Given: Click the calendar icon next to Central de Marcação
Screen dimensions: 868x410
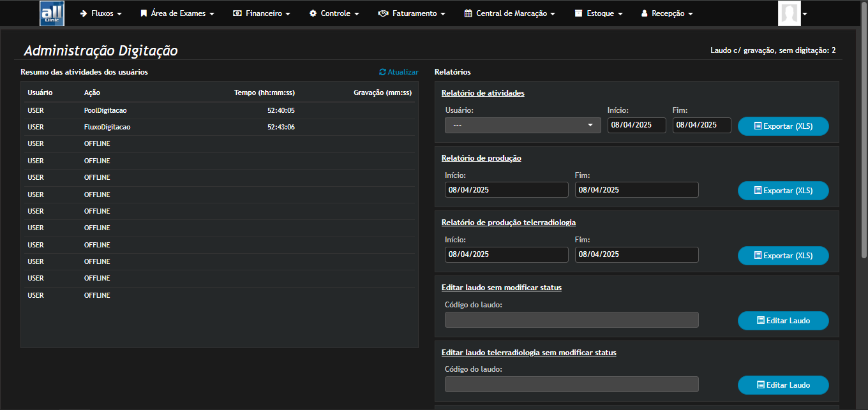Looking at the screenshot, I should click(x=469, y=13).
